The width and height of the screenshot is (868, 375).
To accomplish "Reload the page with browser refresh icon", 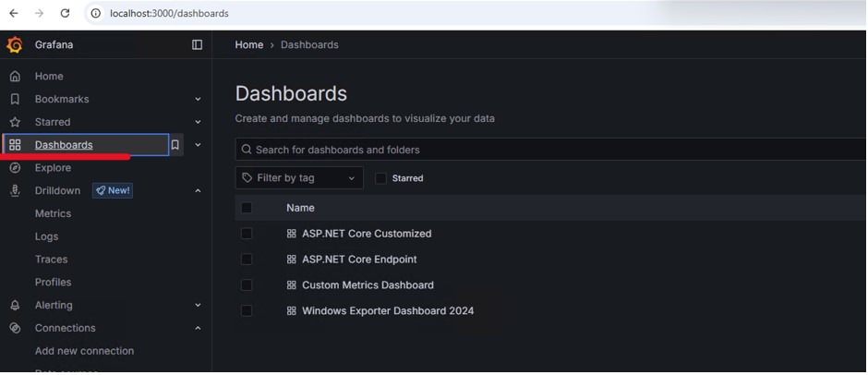I will point(65,14).
